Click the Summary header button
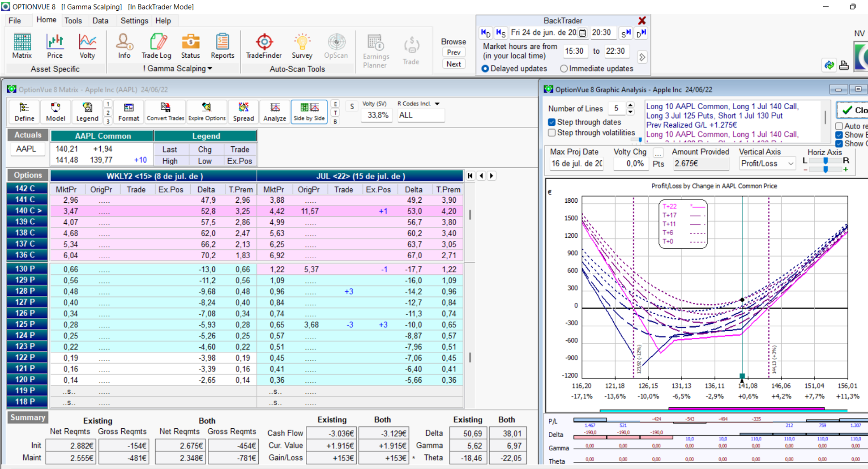 click(28, 418)
